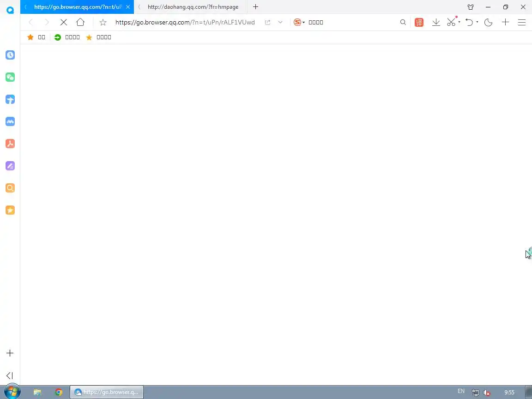Toggle night mode moon icon
This screenshot has height=399, width=532.
488,22
